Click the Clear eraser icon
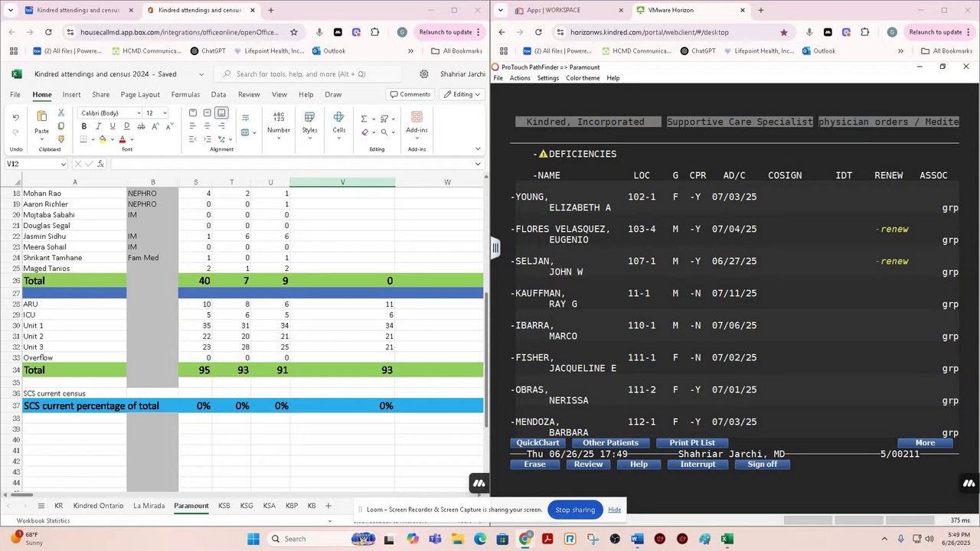 (365, 132)
